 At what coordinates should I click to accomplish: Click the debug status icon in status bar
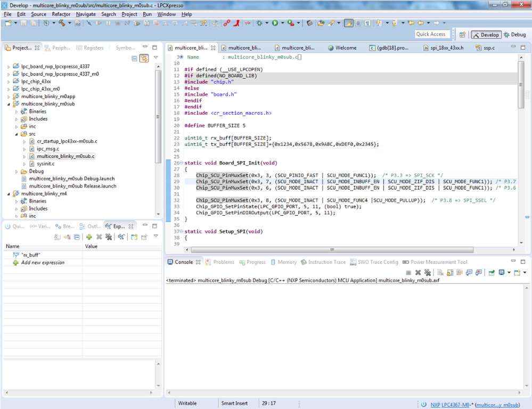423,404
